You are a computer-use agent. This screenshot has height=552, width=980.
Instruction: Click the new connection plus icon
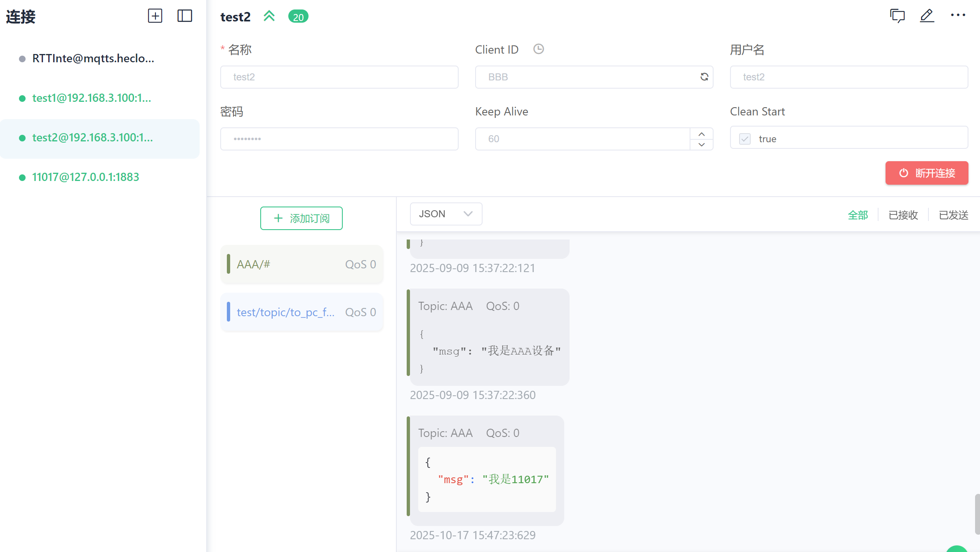155,16
